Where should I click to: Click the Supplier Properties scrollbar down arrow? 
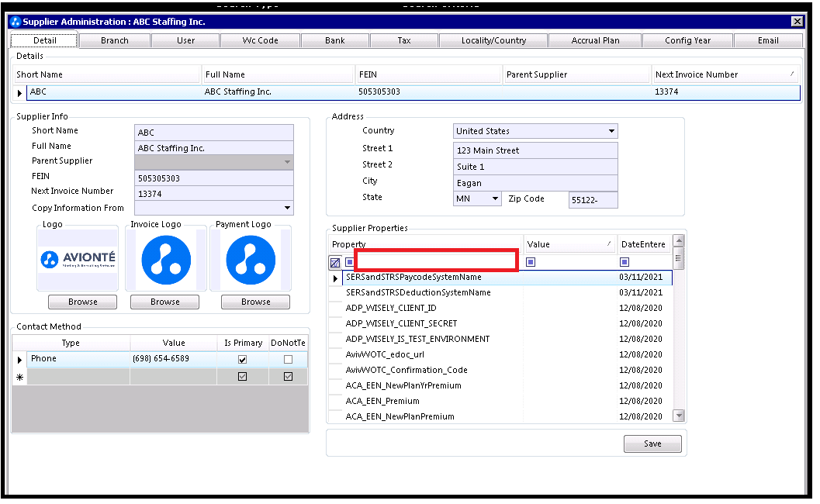pos(678,416)
